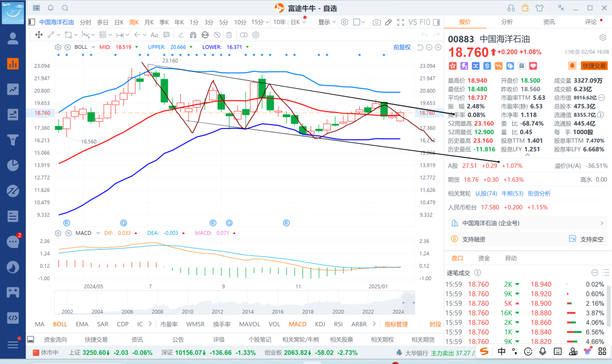
Task: Click the pink heart favorite icon
Action: pyautogui.click(x=533, y=66)
